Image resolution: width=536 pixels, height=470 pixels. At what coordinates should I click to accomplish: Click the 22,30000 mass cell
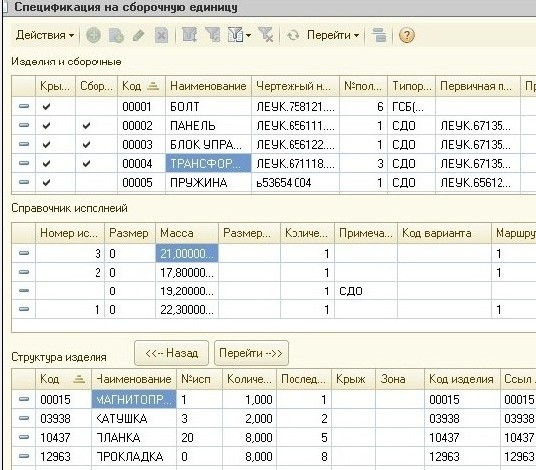click(187, 309)
